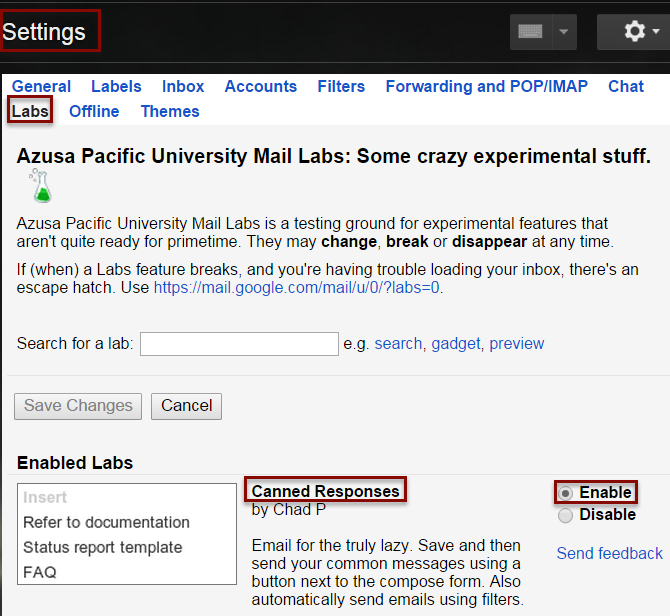This screenshot has height=616, width=670.
Task: Click the Send feedback link
Action: (609, 553)
